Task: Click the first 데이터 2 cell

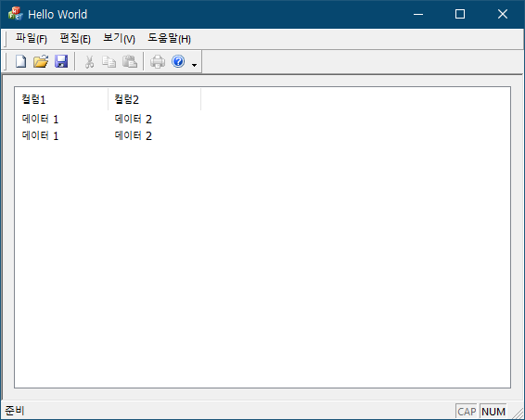Action: (x=134, y=119)
